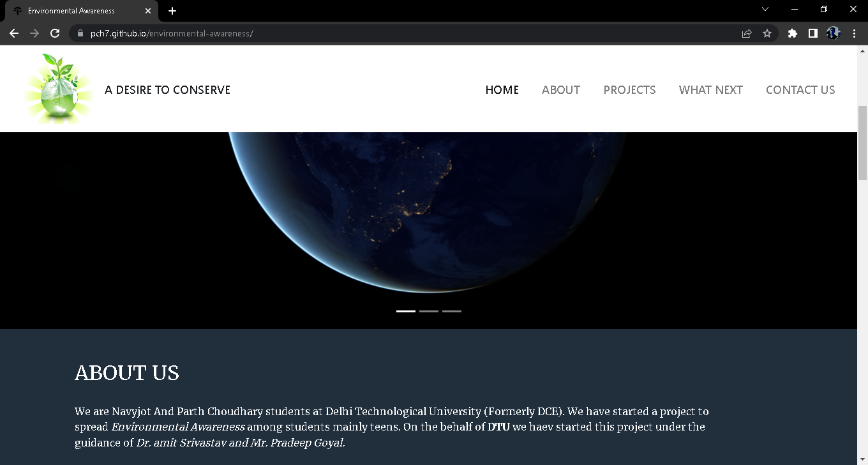Click the share this page icon
868x465 pixels.
[747, 33]
